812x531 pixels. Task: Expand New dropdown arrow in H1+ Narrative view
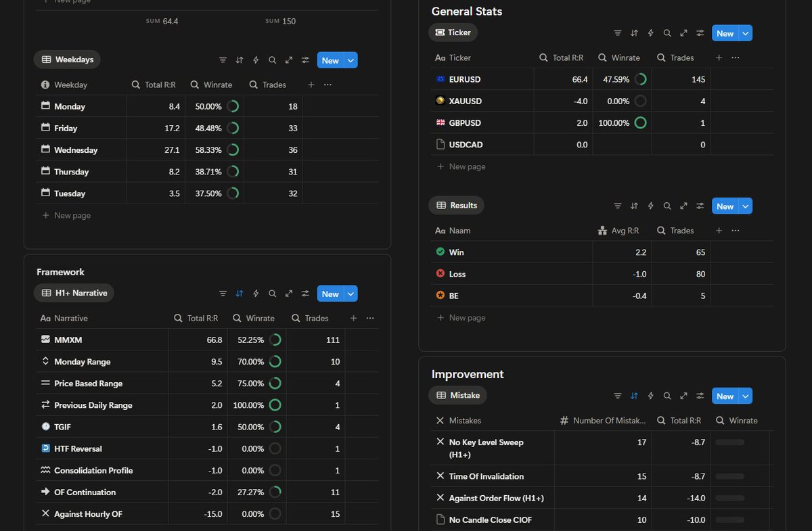351,294
